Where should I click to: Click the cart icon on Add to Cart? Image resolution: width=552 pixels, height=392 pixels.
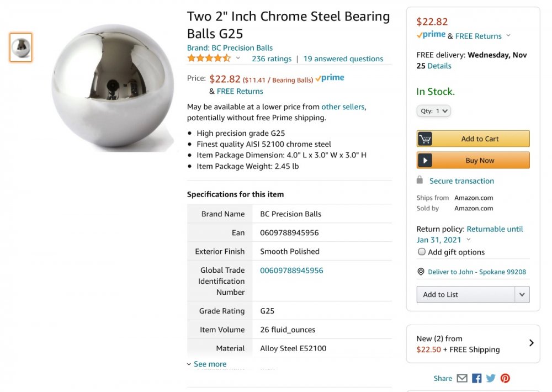click(425, 139)
